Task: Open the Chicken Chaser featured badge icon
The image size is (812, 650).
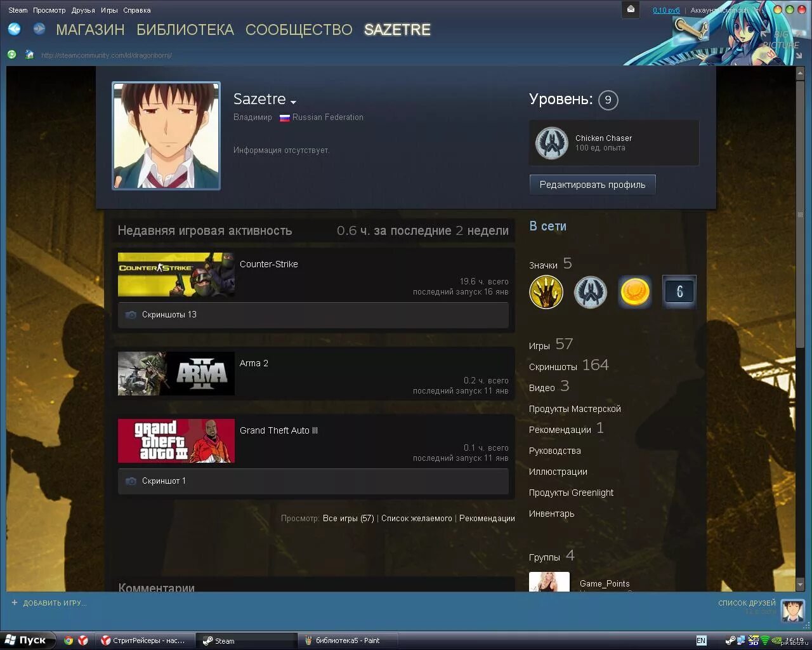Action: click(551, 143)
